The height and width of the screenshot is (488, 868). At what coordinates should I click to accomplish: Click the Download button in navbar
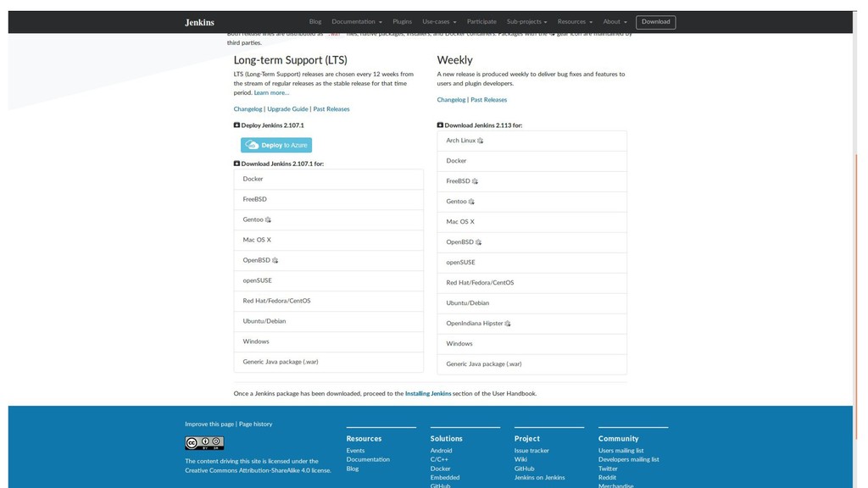coord(655,21)
